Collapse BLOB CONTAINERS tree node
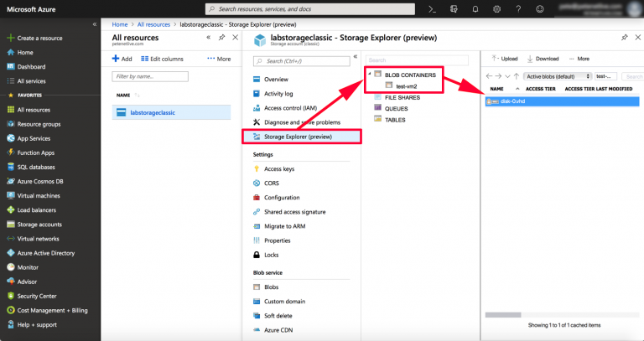Image resolution: width=644 pixels, height=341 pixels. (x=370, y=75)
